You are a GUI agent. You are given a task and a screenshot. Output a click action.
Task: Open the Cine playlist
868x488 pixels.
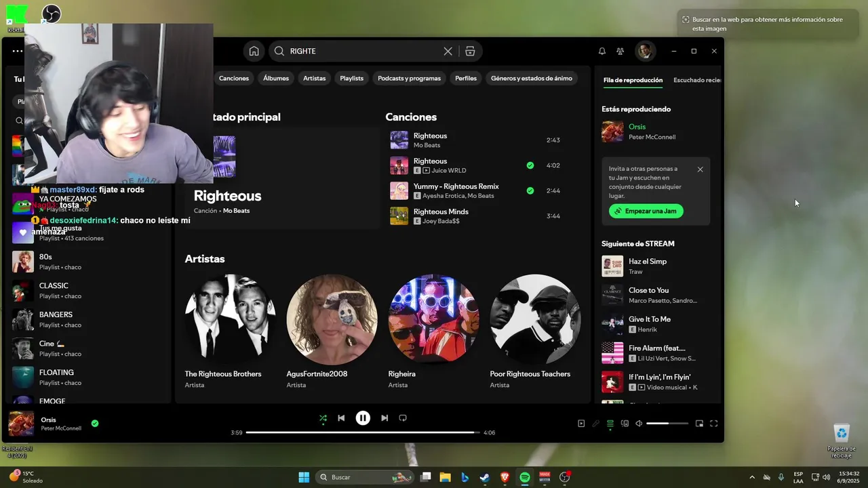(x=90, y=348)
